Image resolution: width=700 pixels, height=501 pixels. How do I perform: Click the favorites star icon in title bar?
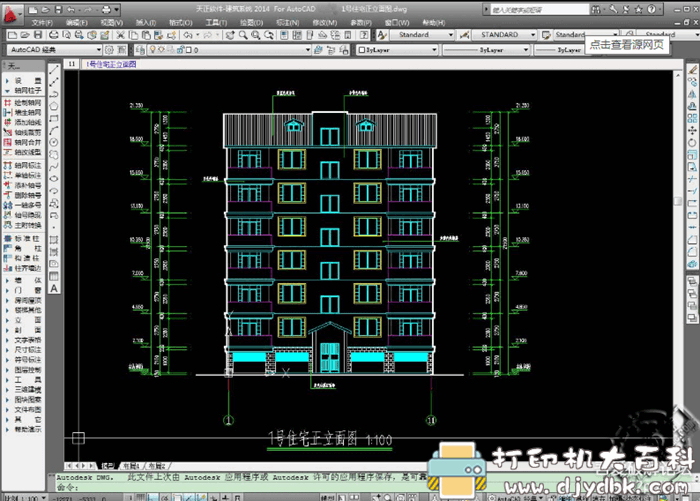tap(639, 9)
